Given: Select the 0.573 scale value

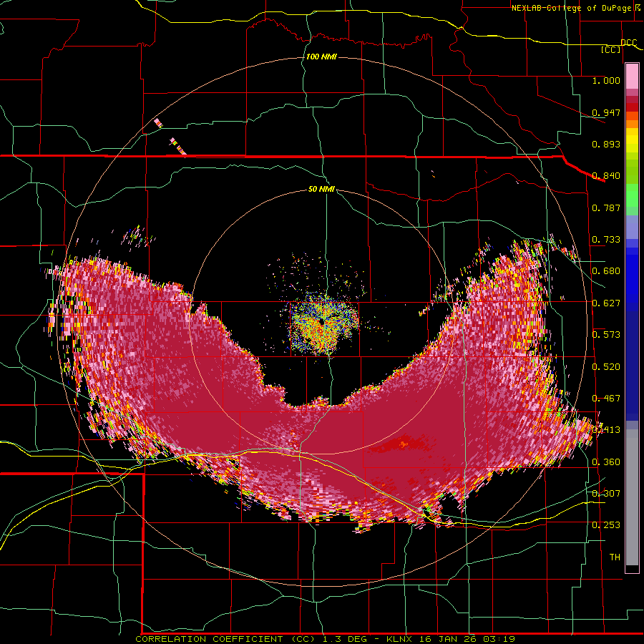Looking at the screenshot, I should pos(606,335).
